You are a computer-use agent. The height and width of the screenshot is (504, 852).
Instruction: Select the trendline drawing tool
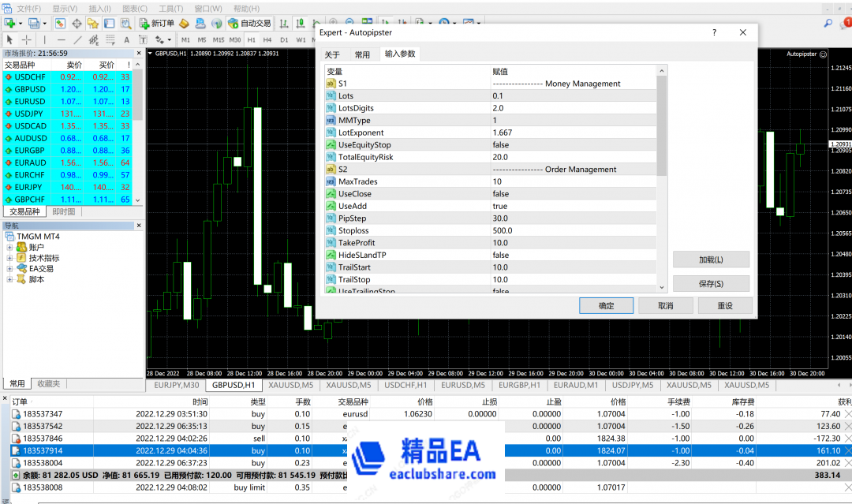coord(77,39)
